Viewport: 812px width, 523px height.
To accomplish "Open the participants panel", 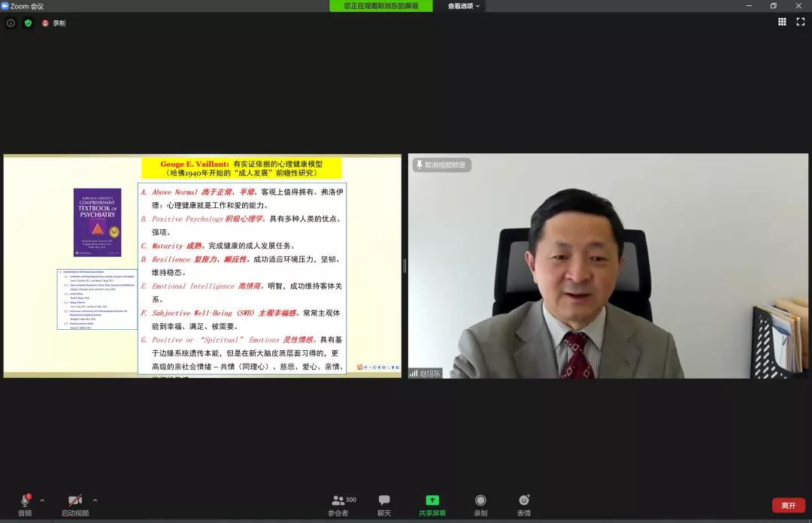I will coord(339,501).
